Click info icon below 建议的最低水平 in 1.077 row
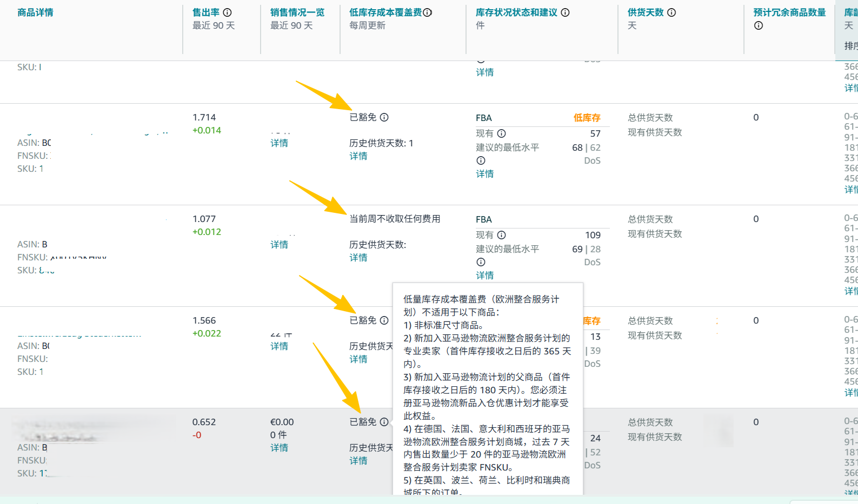 481,262
